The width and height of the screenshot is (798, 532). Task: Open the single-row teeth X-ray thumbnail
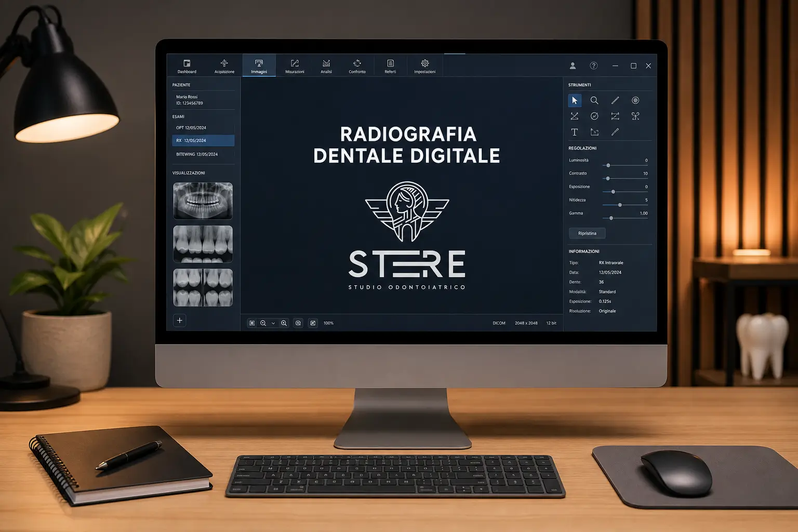pyautogui.click(x=203, y=244)
